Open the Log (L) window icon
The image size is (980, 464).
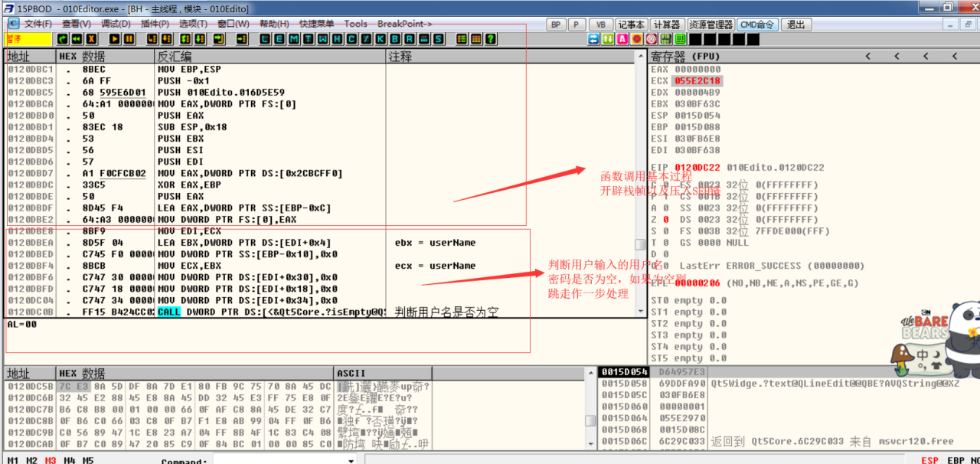point(265,39)
